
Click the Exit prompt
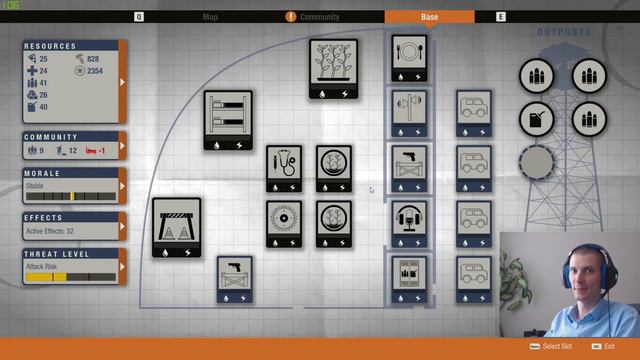click(x=603, y=346)
